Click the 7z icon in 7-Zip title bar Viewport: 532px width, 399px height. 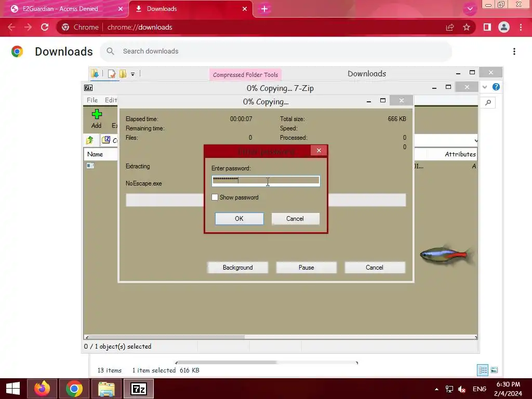coord(88,88)
